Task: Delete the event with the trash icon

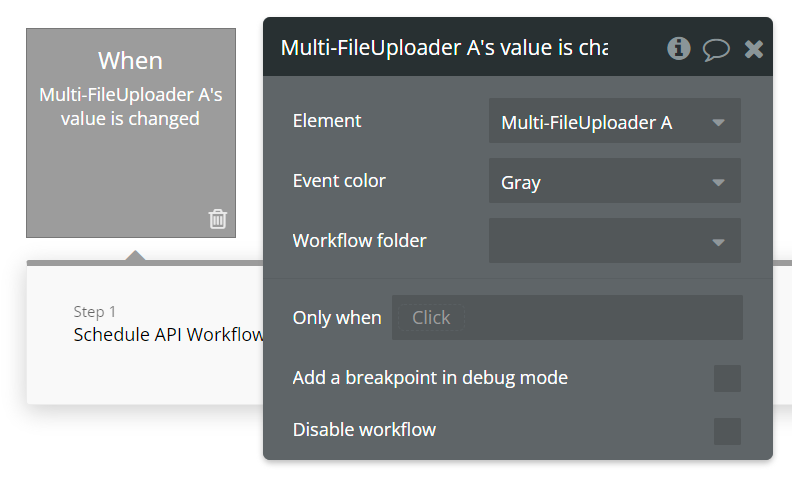Action: click(x=218, y=219)
